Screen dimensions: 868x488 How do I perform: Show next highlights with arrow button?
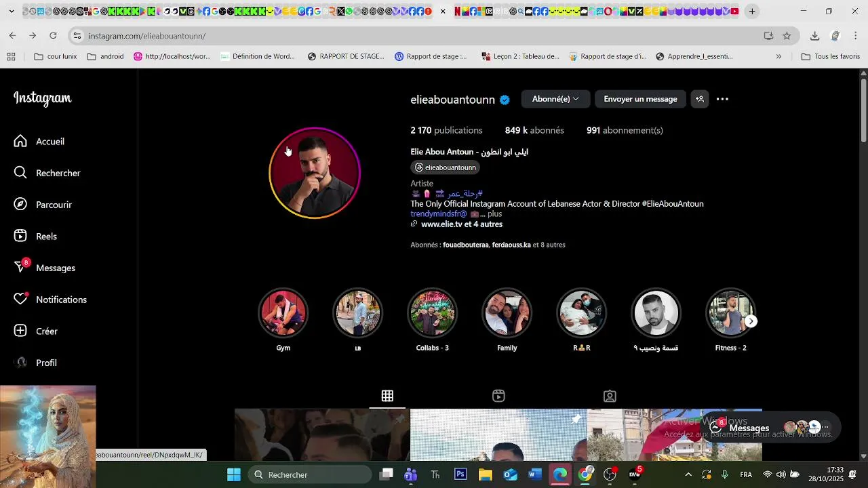pyautogui.click(x=751, y=321)
